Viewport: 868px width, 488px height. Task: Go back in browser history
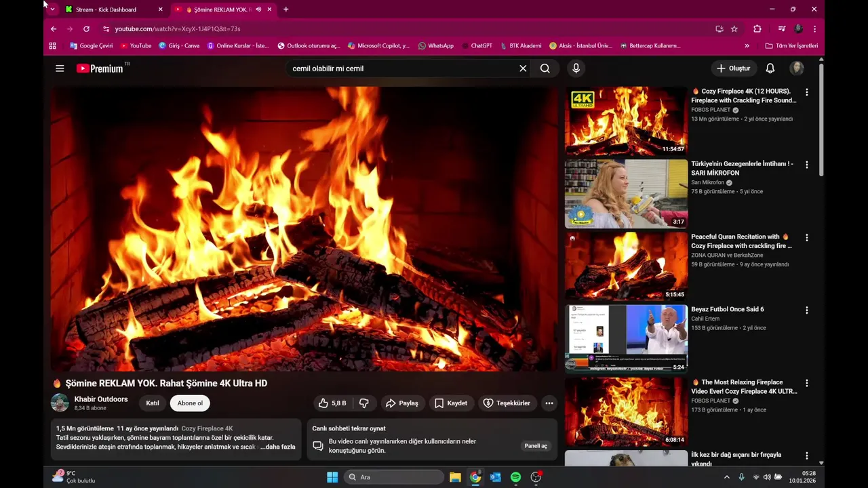(x=54, y=29)
